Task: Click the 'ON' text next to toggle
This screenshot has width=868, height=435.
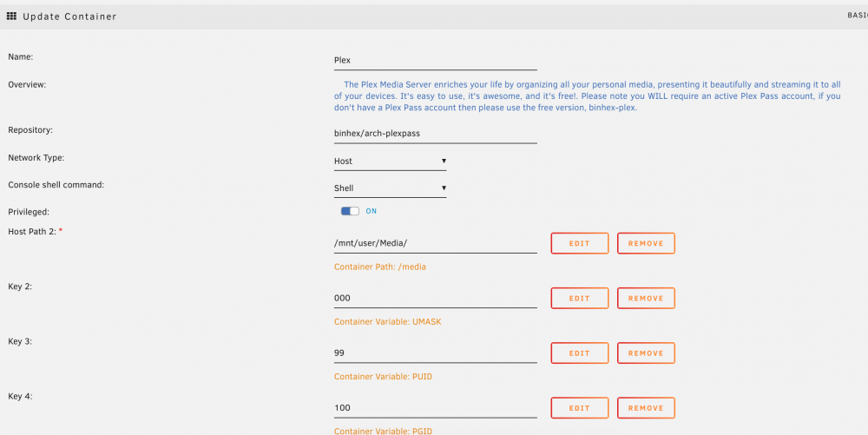Action: coord(371,211)
